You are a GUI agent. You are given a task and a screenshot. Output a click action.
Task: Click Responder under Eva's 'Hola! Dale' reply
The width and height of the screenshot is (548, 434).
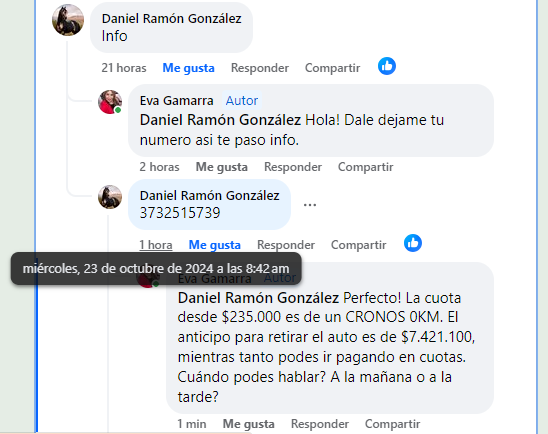293,167
